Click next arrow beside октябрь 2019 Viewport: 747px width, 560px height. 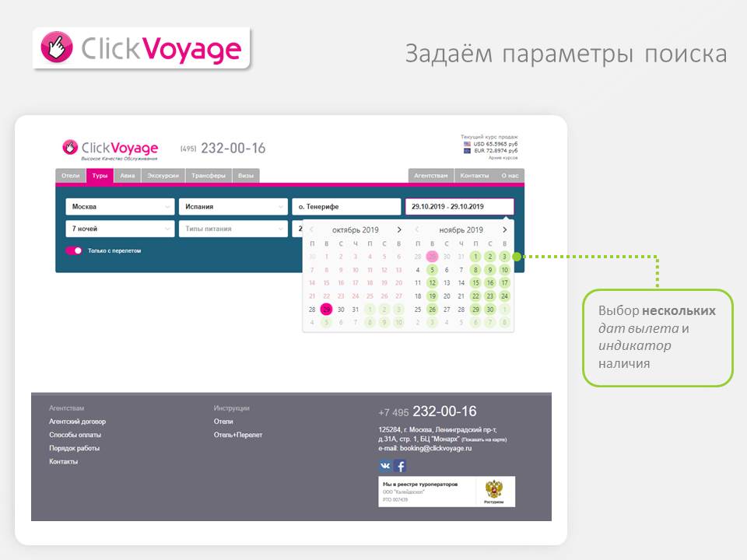(399, 229)
